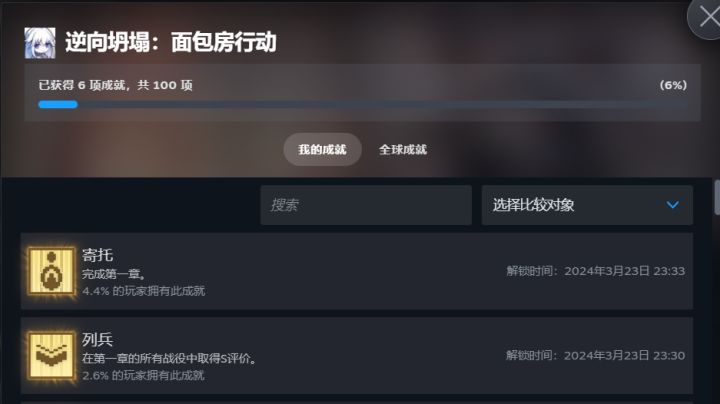Screen dimensions: 720x404
Task: Click the 2.6% 的玩家拥有此成就 statistic
Action: click(143, 376)
